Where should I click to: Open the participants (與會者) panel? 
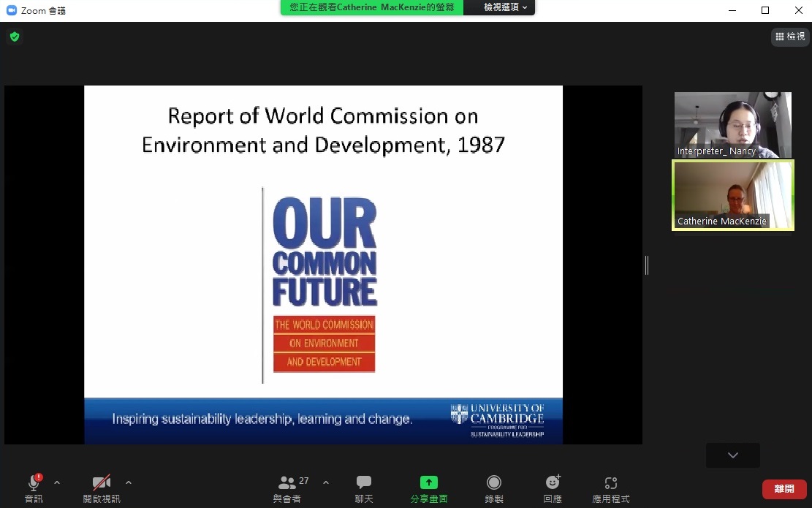pos(288,488)
